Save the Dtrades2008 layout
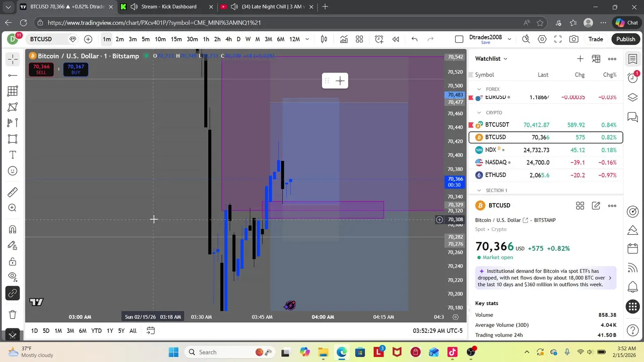The image size is (644, 362). (486, 43)
